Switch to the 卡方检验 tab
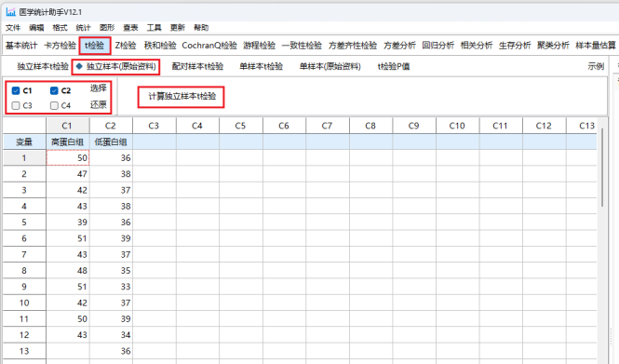This screenshot has height=364, width=619. point(60,46)
